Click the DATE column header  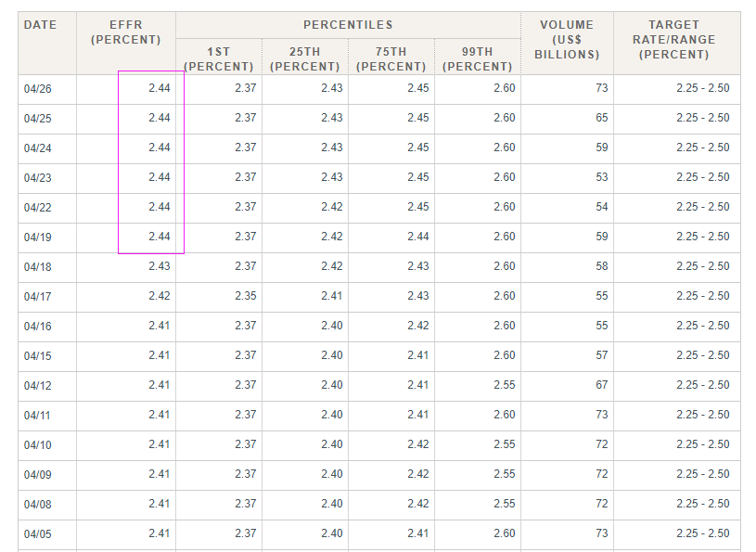pyautogui.click(x=40, y=25)
